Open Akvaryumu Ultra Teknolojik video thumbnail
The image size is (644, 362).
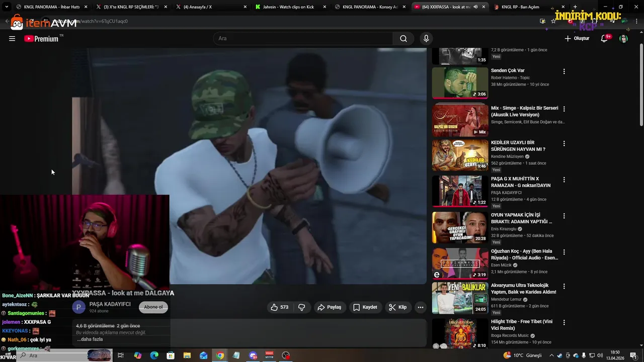[460, 298]
